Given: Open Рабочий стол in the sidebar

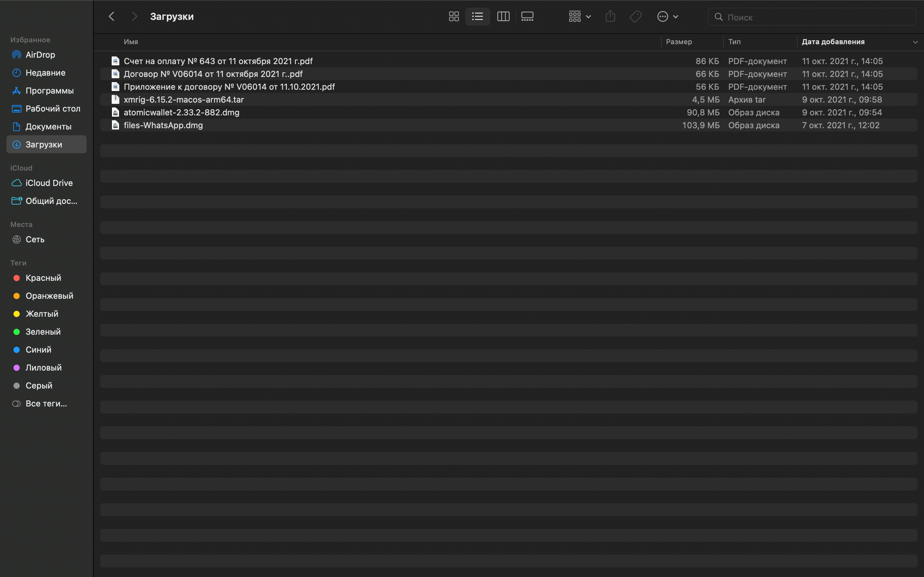Looking at the screenshot, I should (53, 109).
